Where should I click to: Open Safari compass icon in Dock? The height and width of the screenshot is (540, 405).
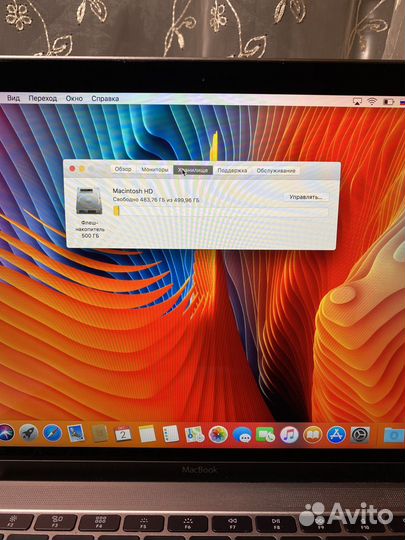[52, 433]
